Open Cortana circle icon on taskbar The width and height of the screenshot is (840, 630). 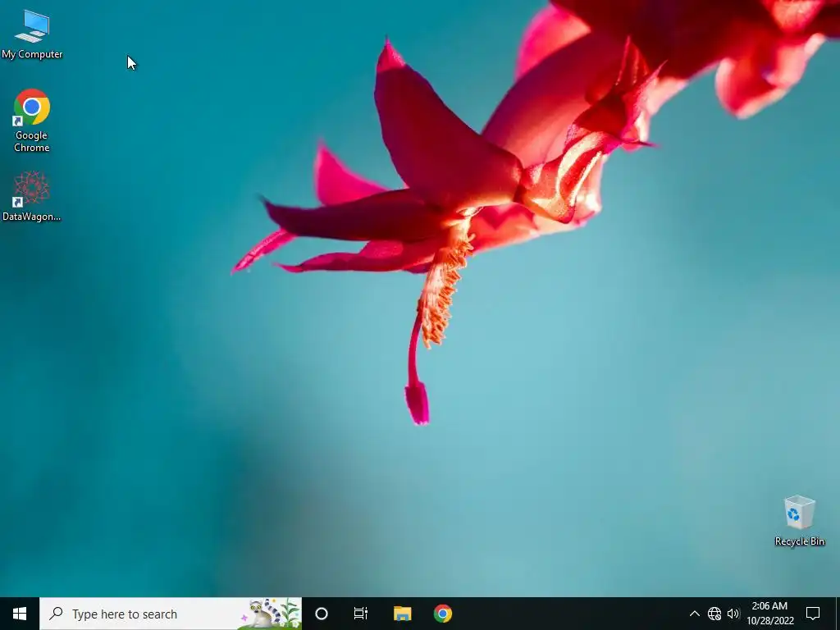[322, 614]
